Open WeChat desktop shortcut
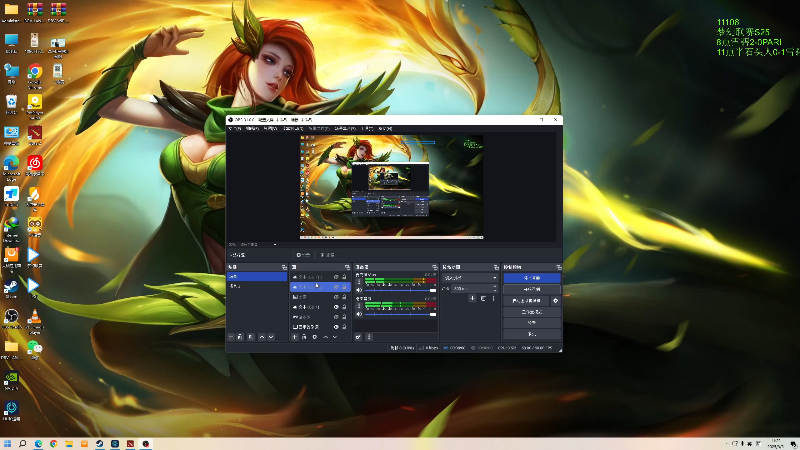 tap(34, 350)
